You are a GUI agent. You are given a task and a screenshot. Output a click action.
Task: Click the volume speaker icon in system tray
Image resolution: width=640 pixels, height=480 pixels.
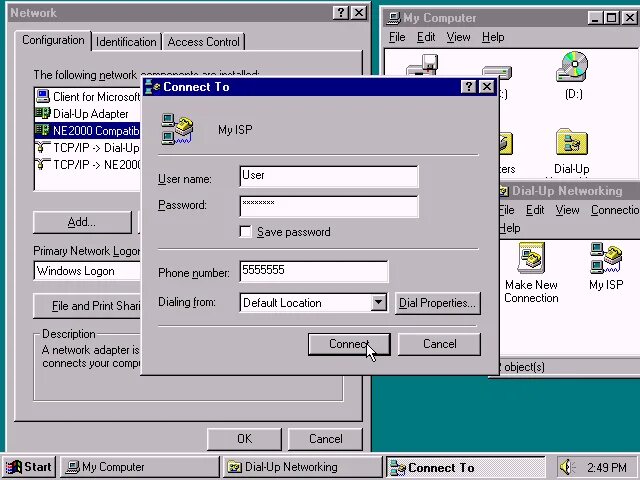pyautogui.click(x=567, y=467)
